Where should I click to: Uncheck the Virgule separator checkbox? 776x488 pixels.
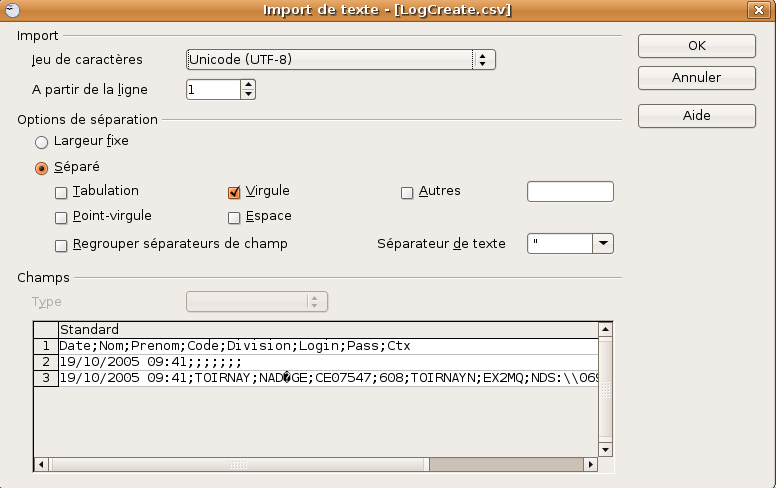pos(235,192)
